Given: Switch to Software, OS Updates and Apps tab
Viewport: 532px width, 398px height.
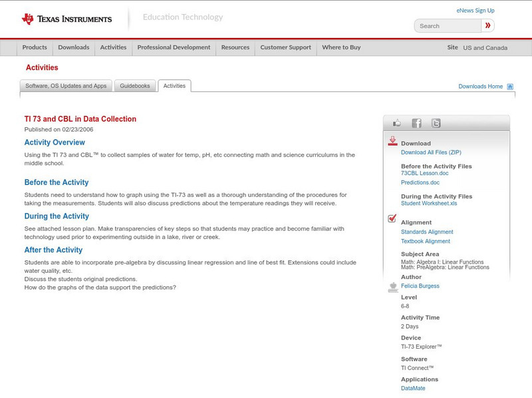Looking at the screenshot, I should (x=66, y=86).
